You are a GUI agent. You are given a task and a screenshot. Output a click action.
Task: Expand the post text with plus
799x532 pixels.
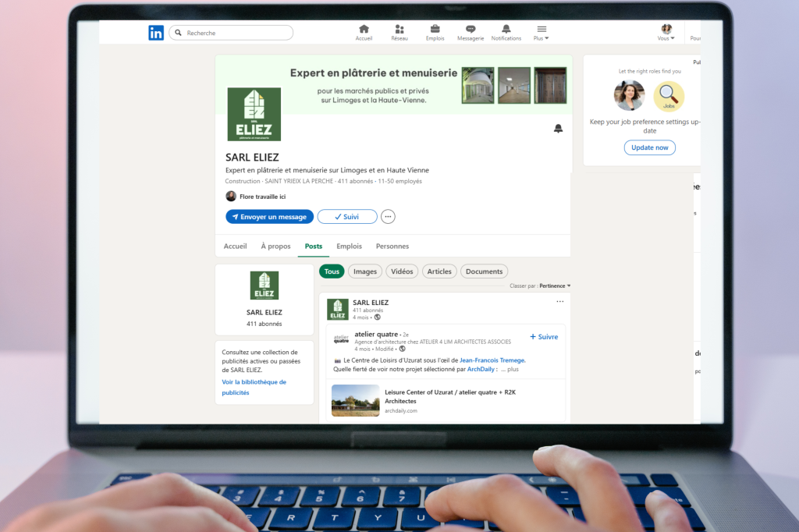[x=513, y=370]
